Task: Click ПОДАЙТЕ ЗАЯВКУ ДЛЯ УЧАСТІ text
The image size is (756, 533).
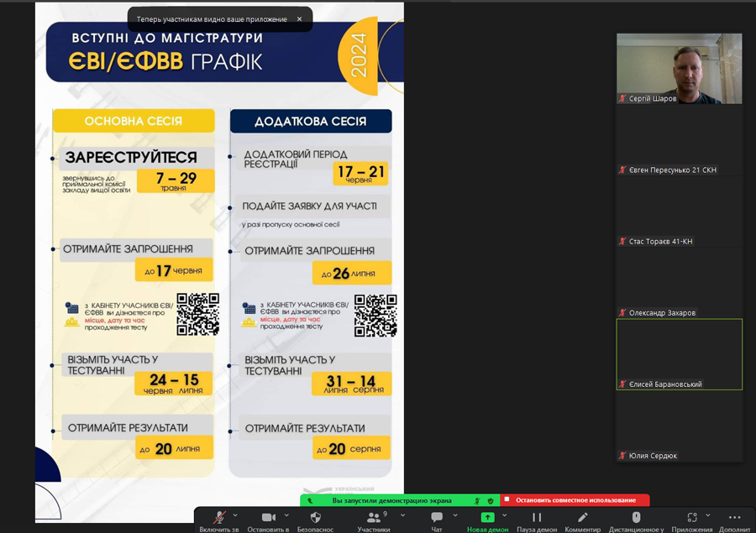Action: (309, 206)
